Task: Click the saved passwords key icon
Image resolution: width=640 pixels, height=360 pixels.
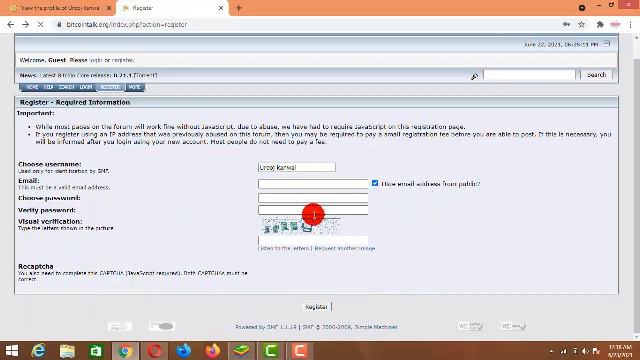Action: (x=566, y=24)
